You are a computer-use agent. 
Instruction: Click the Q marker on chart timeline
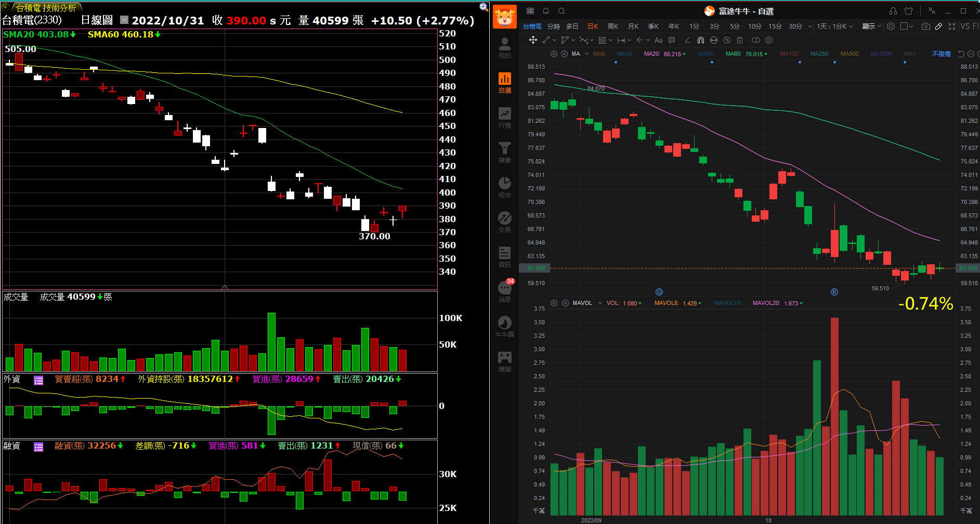point(659,292)
